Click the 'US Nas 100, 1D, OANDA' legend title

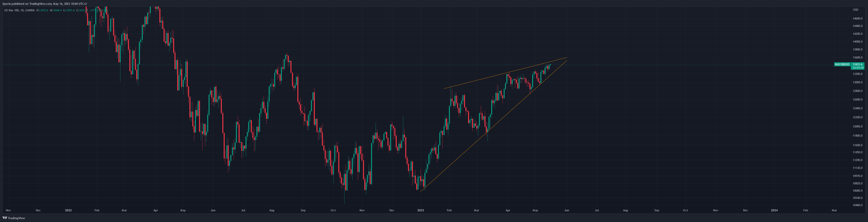click(x=19, y=11)
